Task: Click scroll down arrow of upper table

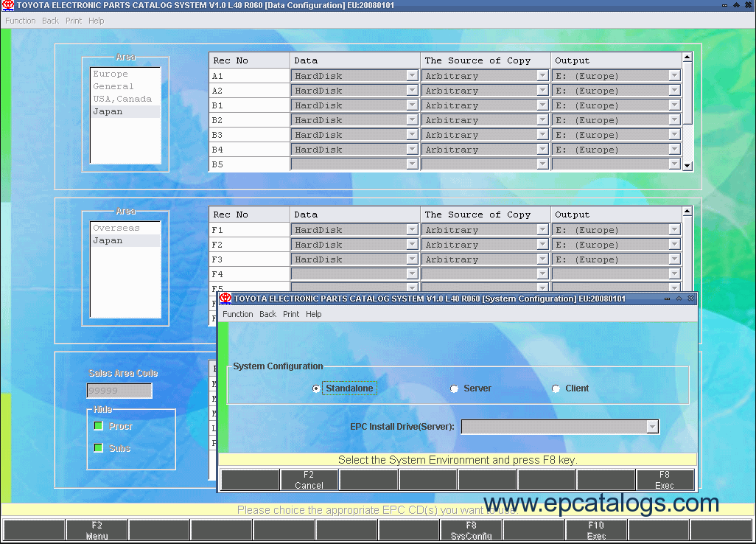Action: point(687,166)
